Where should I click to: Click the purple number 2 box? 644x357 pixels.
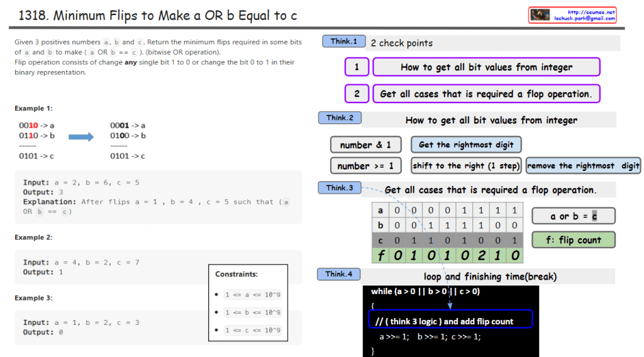(357, 94)
